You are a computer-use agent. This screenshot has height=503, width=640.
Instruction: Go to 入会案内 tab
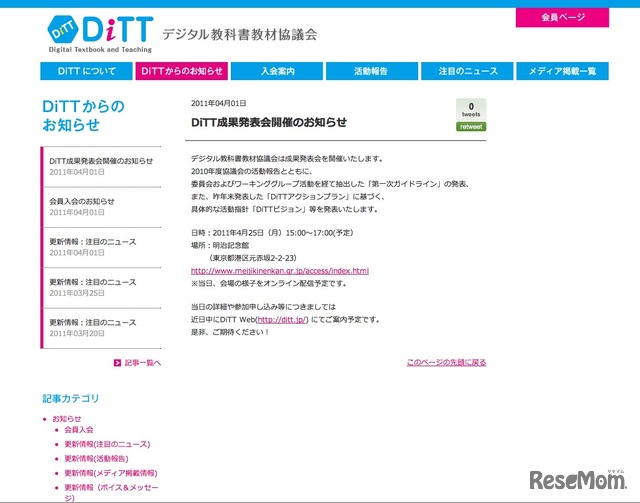pyautogui.click(x=277, y=71)
